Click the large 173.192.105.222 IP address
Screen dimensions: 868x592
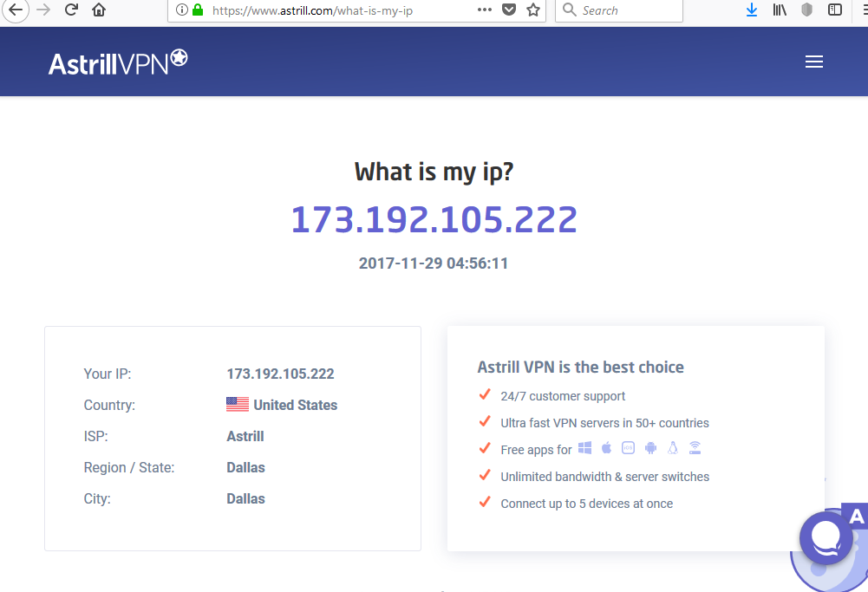click(x=434, y=219)
